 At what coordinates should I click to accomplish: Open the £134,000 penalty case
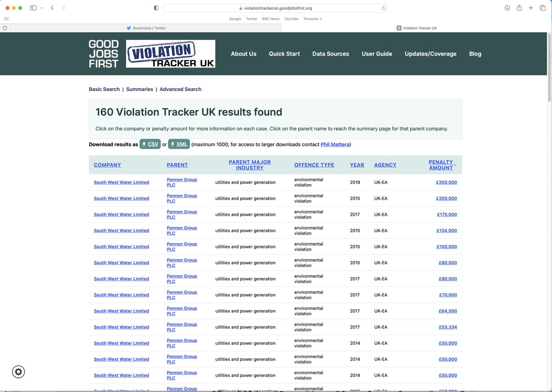[x=447, y=231]
